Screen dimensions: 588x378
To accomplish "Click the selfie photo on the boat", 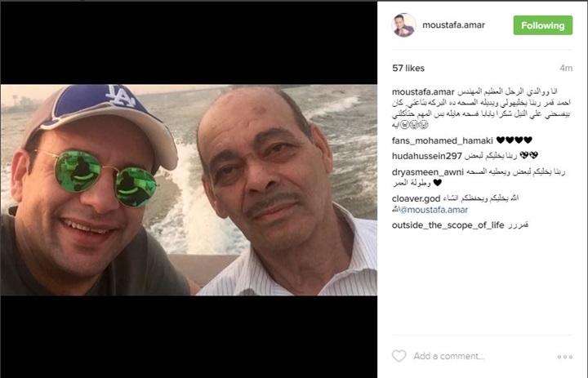I will (x=189, y=189).
